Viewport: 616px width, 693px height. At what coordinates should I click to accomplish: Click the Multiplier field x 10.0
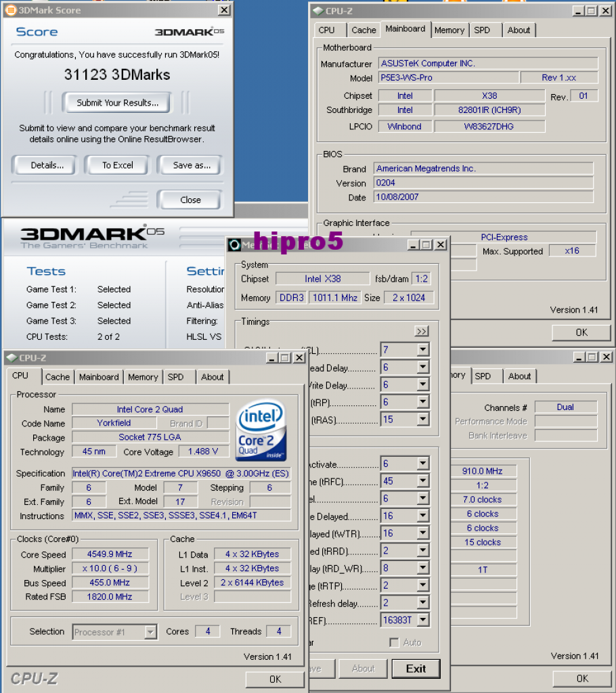point(110,568)
